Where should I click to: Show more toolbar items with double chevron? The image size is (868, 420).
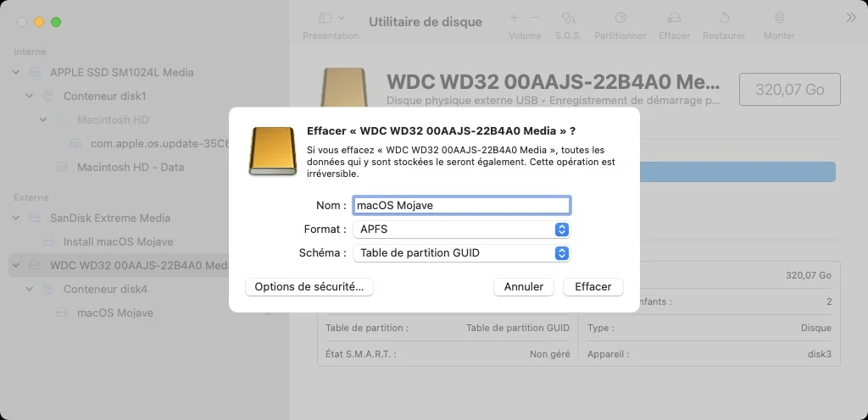click(x=851, y=19)
